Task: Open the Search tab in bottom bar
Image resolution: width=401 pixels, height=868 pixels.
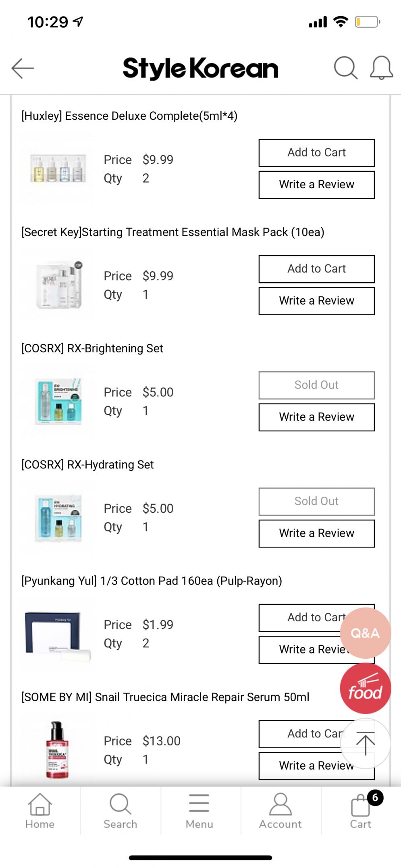Action: (120, 811)
